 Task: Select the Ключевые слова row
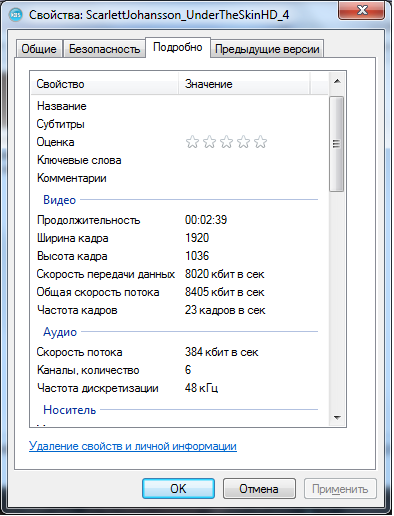tap(180, 160)
